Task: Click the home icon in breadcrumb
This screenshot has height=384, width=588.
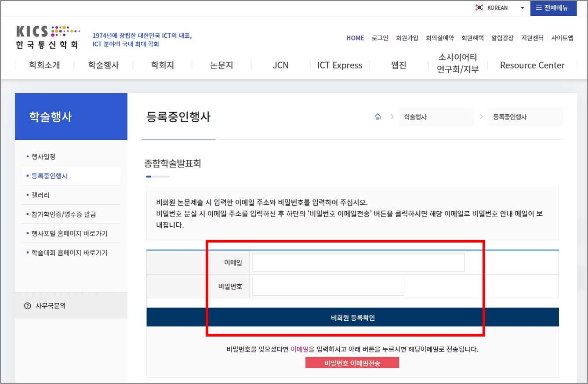Action: pyautogui.click(x=377, y=117)
